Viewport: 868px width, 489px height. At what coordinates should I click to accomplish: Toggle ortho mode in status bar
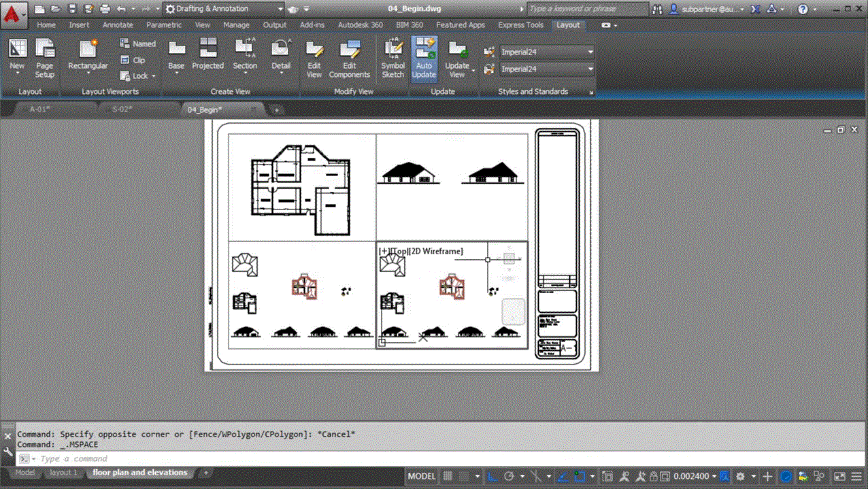click(x=492, y=477)
